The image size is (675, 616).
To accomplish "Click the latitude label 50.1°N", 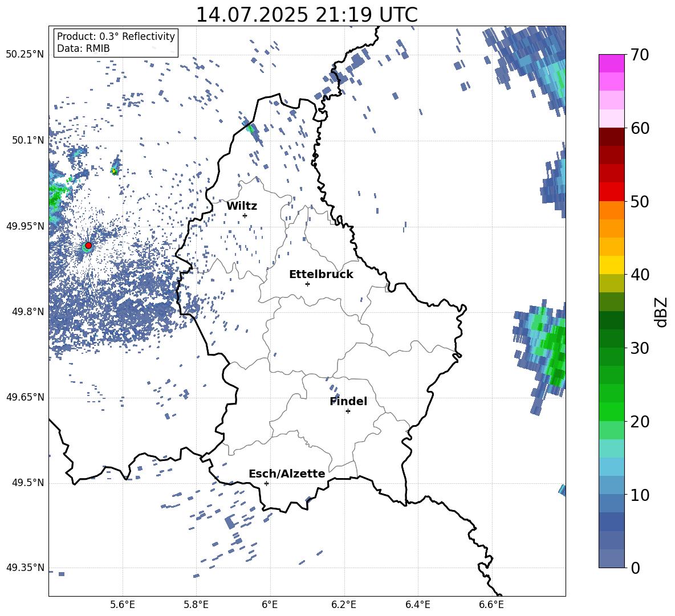I will [28, 140].
